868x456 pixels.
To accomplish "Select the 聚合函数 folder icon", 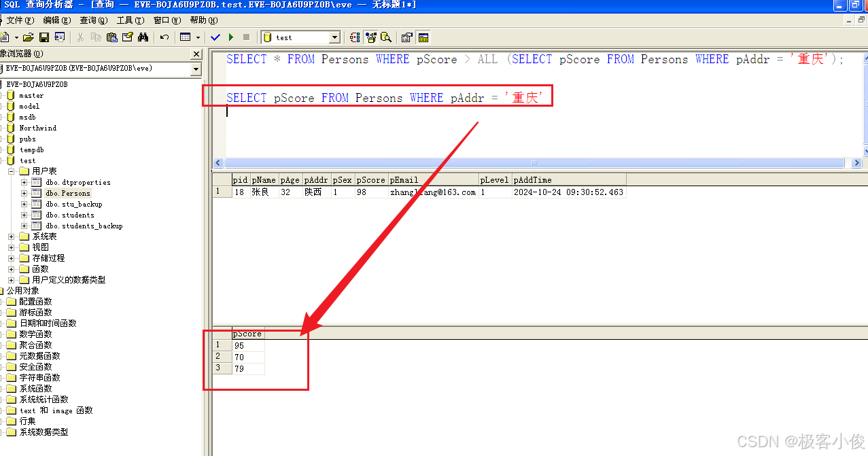I will (11, 345).
